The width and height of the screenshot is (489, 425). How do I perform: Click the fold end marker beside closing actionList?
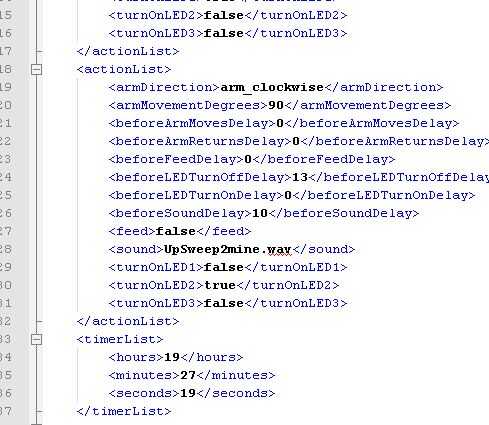pos(39,322)
